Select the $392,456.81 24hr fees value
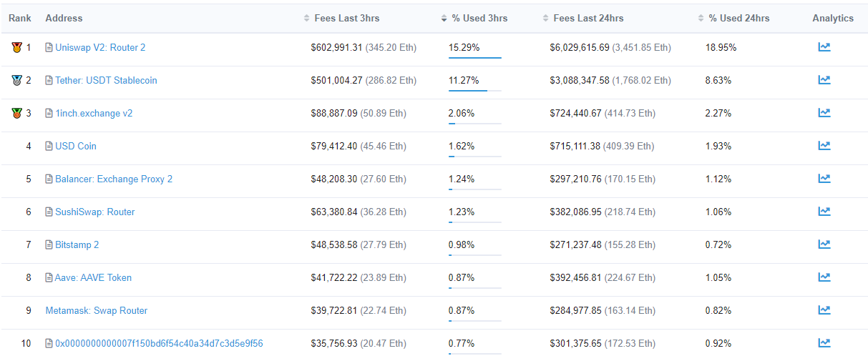Image resolution: width=868 pixels, height=356 pixels. [576, 278]
